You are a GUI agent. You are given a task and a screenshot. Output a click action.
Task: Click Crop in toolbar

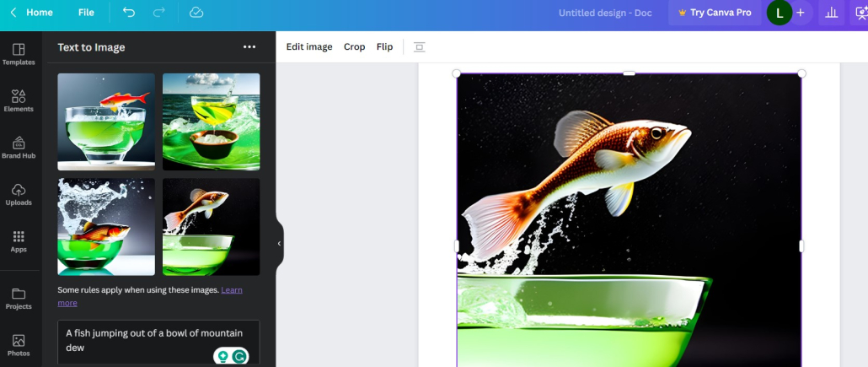tap(354, 46)
